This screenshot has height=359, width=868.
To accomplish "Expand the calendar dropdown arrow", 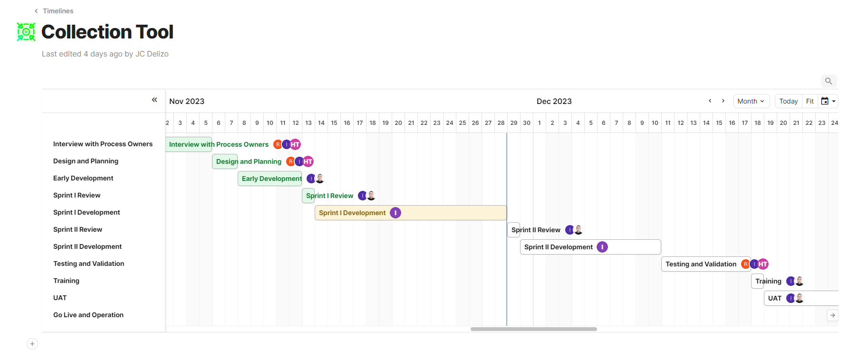I will tap(834, 101).
